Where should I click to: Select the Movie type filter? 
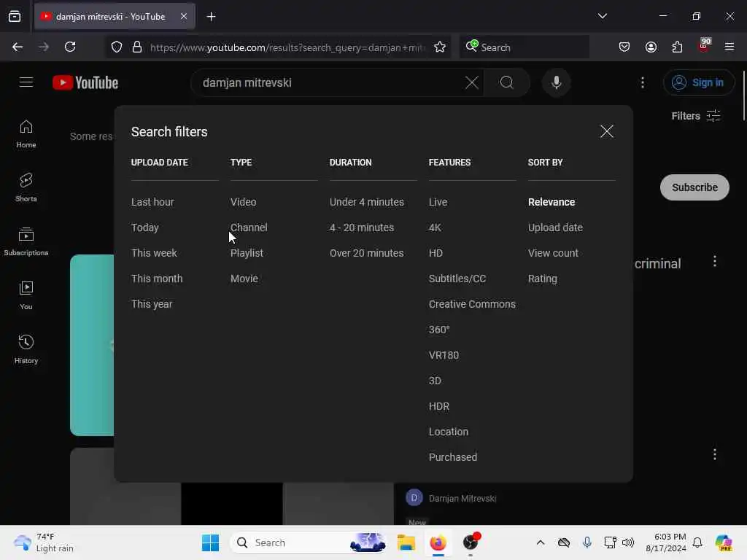tap(244, 279)
